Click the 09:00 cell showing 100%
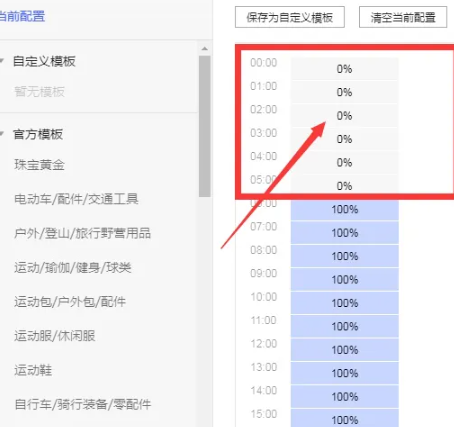Image resolution: width=454 pixels, height=427 pixels. pos(345,279)
